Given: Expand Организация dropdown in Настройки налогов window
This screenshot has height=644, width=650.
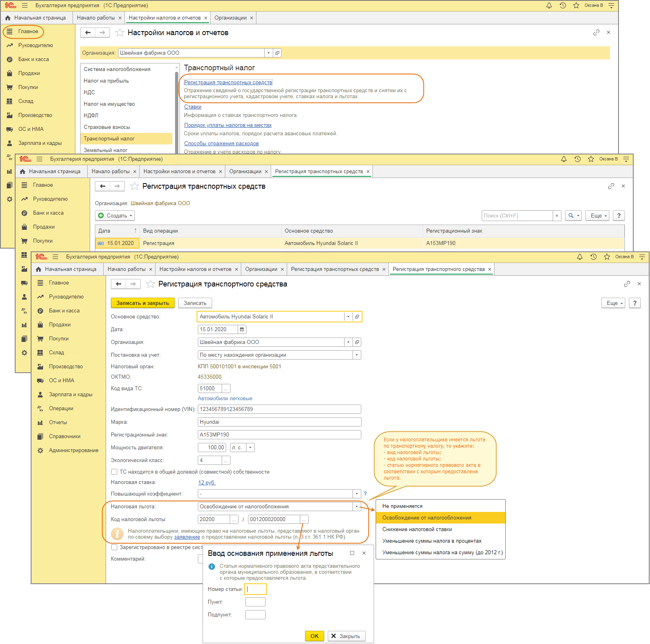Looking at the screenshot, I should pos(269,53).
